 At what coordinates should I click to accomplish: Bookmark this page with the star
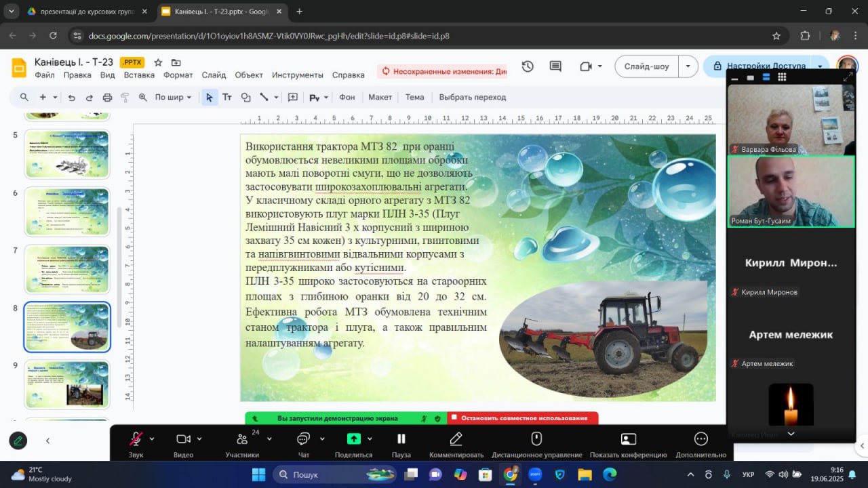click(776, 36)
